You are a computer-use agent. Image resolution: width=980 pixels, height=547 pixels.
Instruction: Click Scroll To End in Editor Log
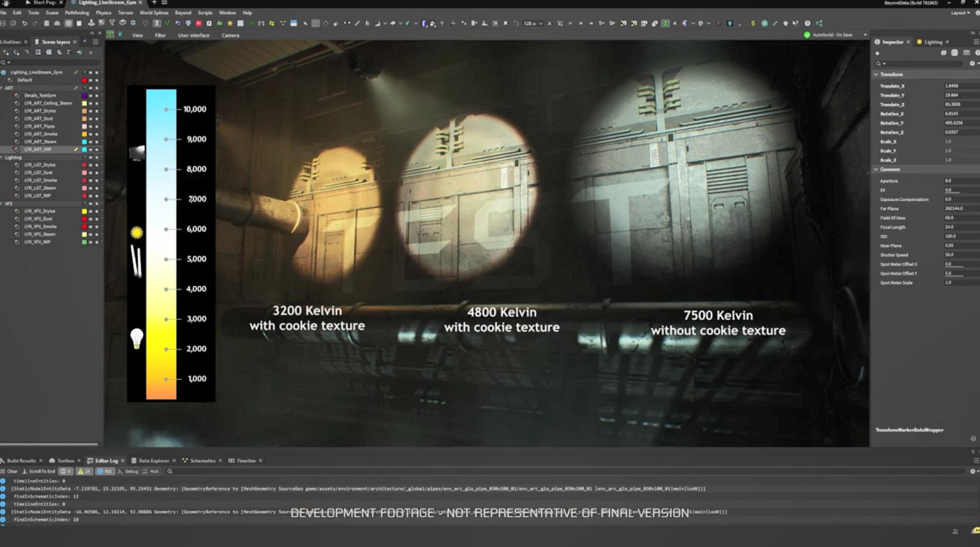click(x=39, y=471)
